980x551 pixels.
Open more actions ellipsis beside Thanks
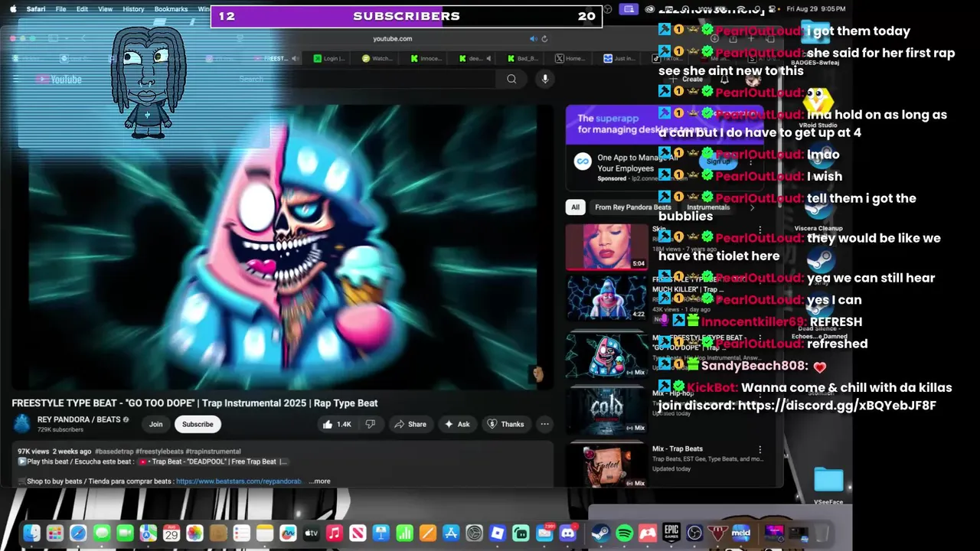click(544, 424)
